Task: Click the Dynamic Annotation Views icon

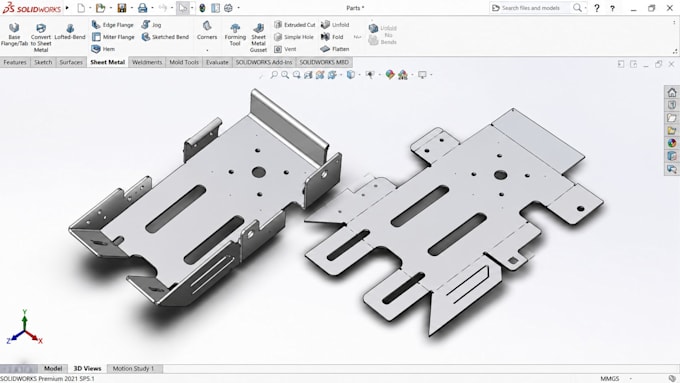Action: pos(320,75)
